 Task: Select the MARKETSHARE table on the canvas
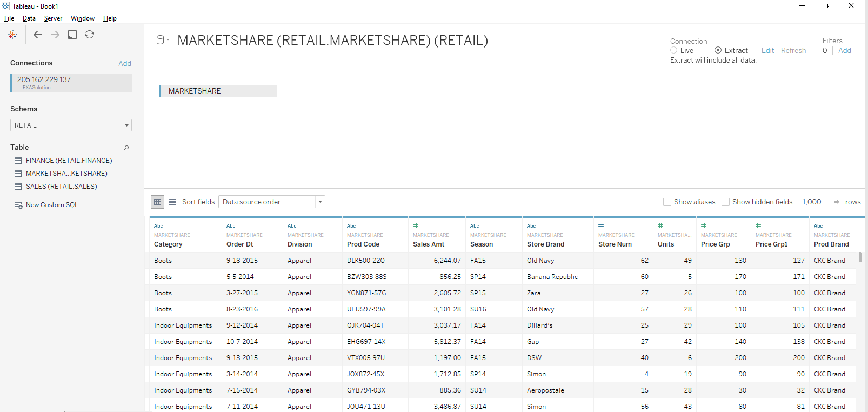[x=218, y=91]
